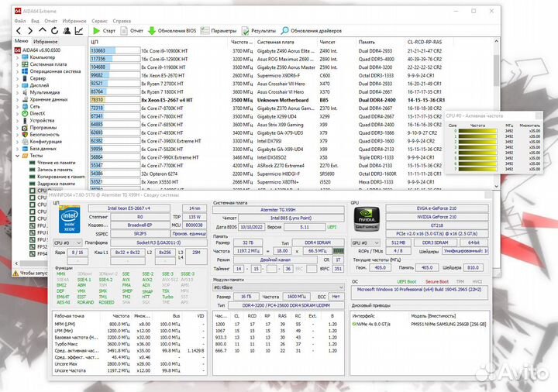Open the graph chart toolbar icon
This screenshot has height=392, width=558.
tap(78, 31)
